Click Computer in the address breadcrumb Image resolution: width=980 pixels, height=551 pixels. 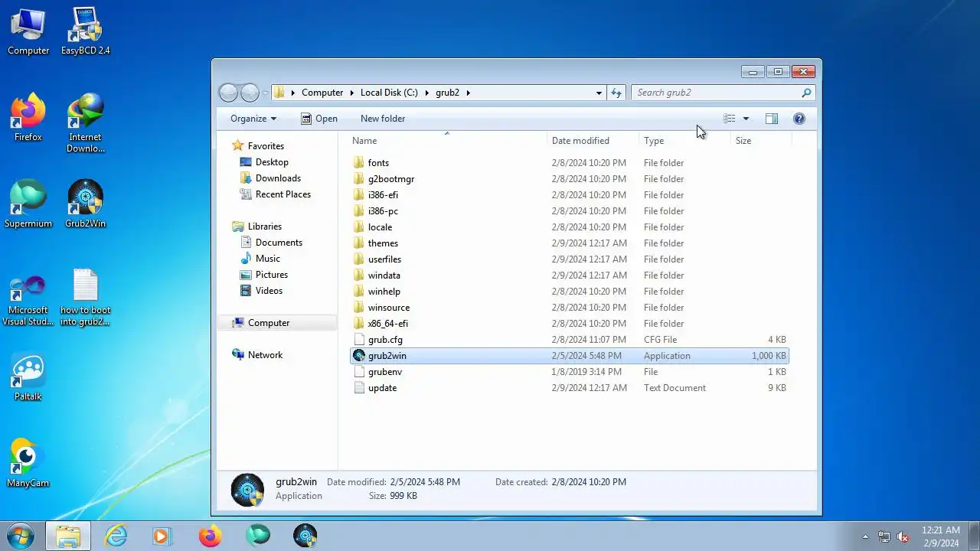point(322,93)
